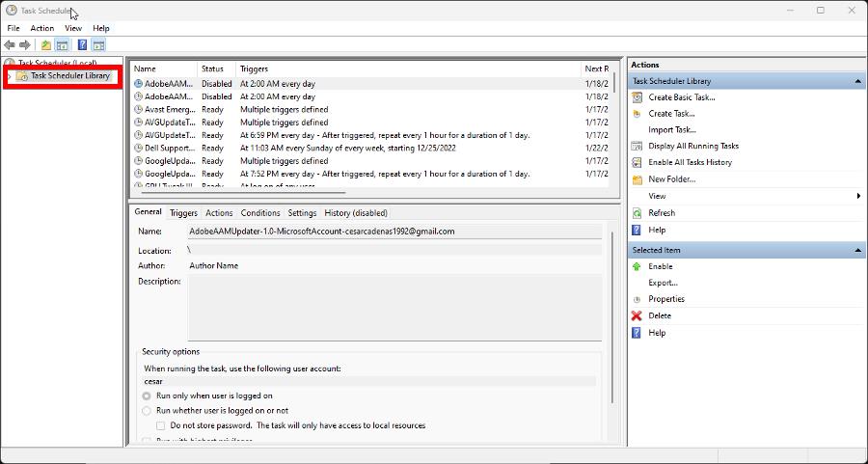
Task: Switch to the Actions tab
Action: (x=219, y=213)
